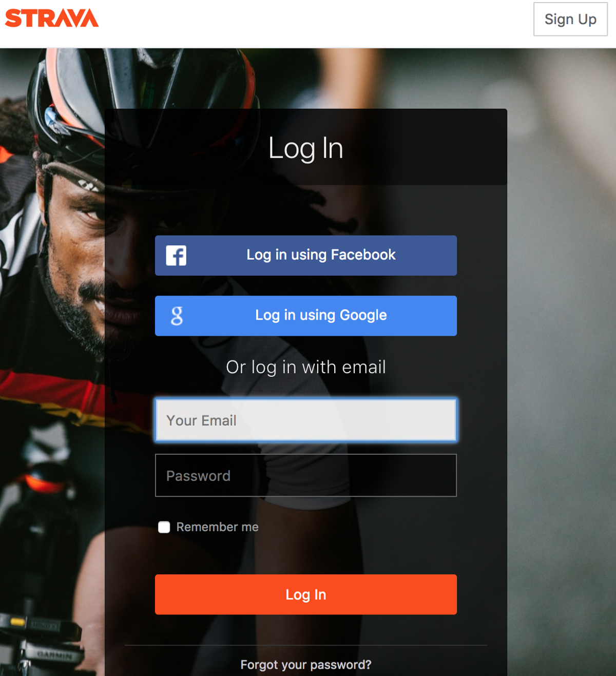The width and height of the screenshot is (616, 676).
Task: Click the "Remember me" label text
Action: 218,527
